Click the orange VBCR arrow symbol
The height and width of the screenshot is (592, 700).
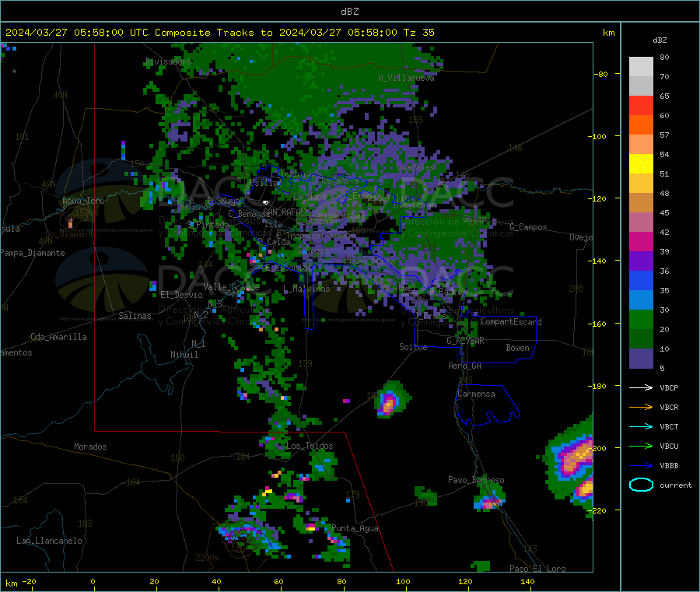pos(641,407)
